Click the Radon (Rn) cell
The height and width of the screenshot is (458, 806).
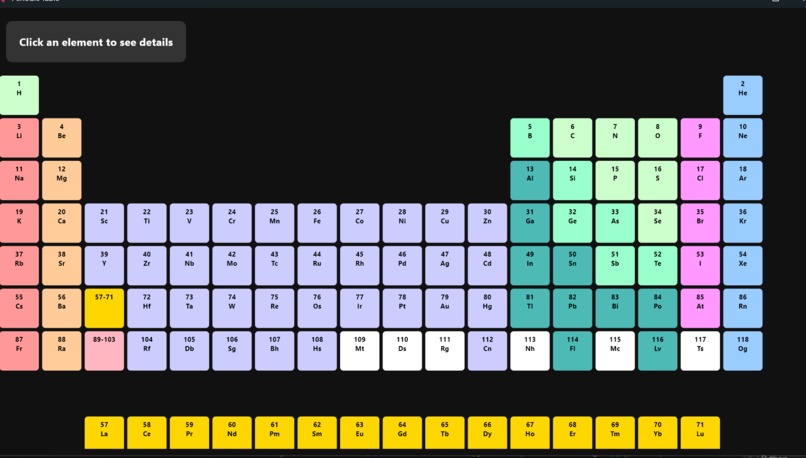click(743, 308)
